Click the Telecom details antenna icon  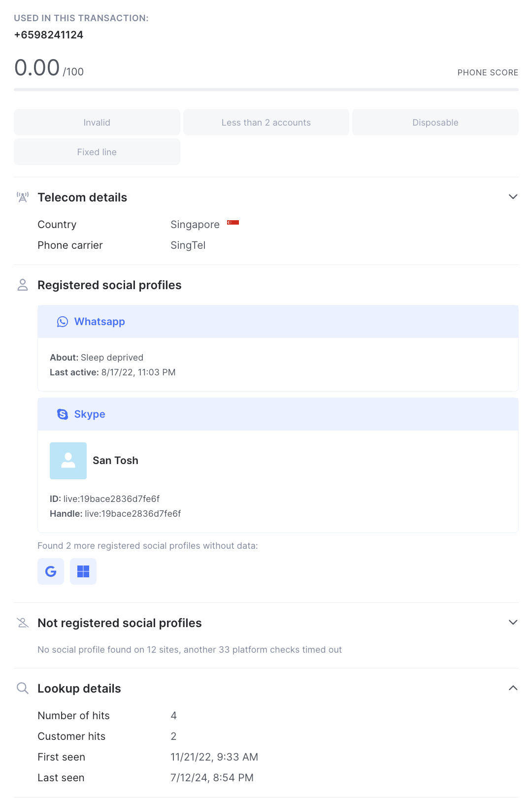(23, 198)
